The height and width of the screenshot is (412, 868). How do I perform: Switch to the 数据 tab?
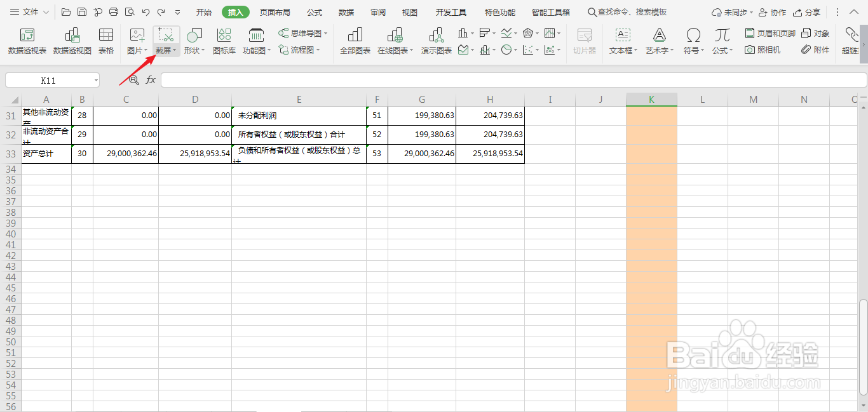(346, 12)
